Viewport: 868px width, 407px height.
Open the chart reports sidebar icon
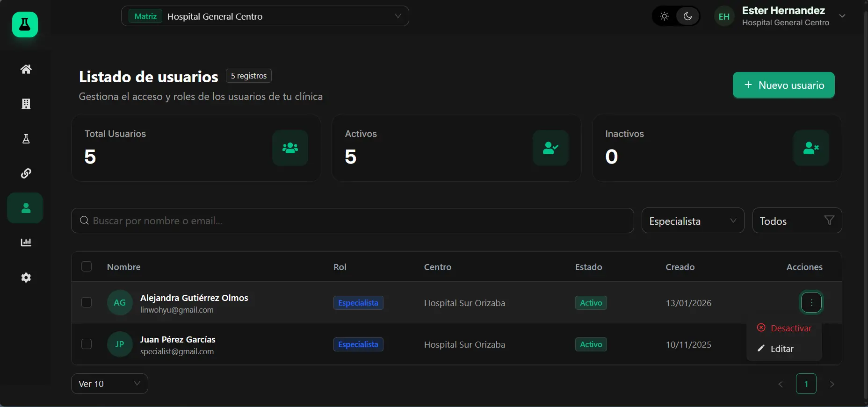(x=26, y=243)
